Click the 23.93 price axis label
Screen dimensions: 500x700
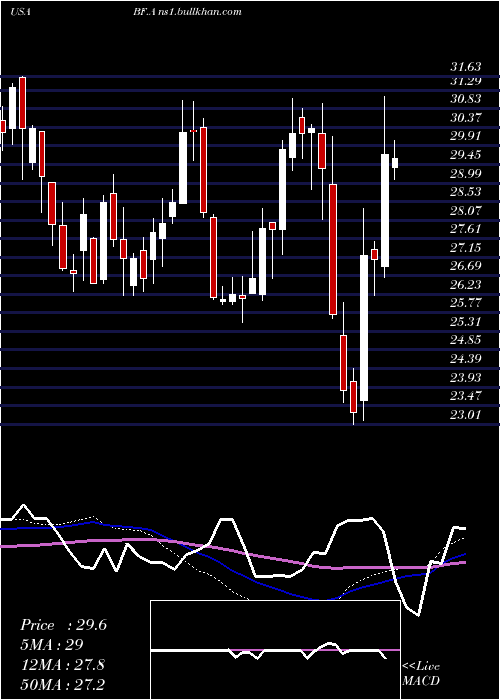[x=466, y=378]
